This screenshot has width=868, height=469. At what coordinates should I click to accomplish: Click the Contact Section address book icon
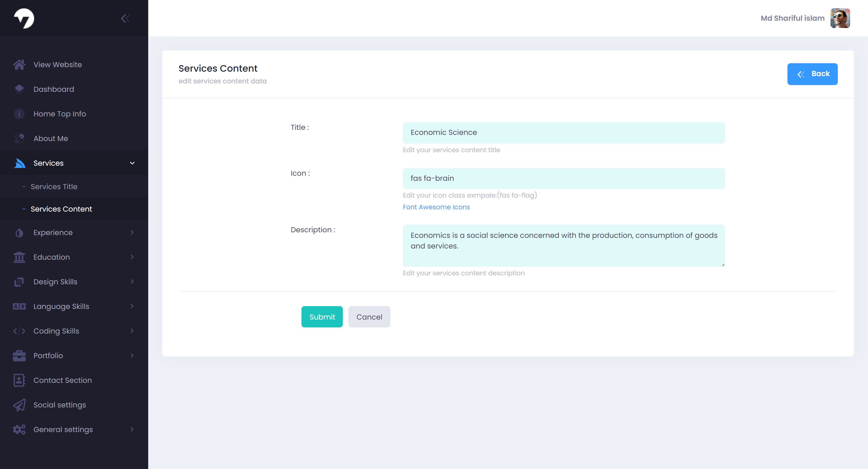point(19,380)
